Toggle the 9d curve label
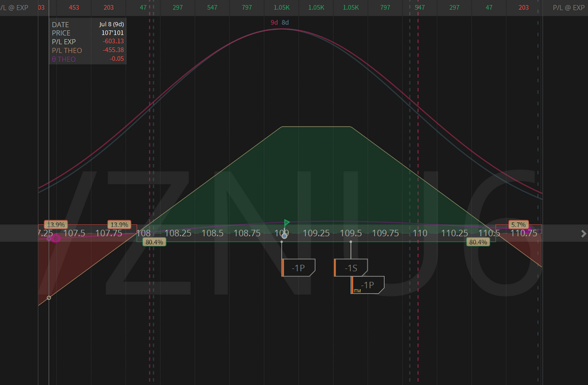The width and height of the screenshot is (588, 385). tap(274, 22)
